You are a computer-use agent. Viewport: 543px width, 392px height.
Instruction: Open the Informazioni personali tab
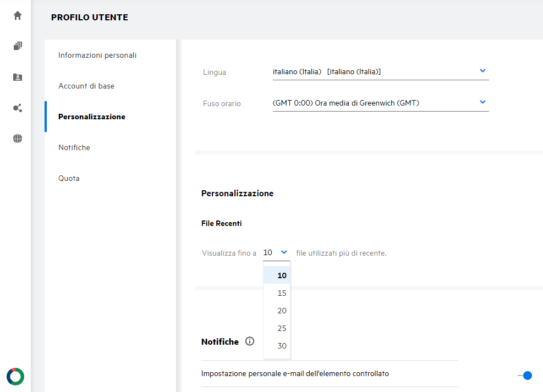97,55
